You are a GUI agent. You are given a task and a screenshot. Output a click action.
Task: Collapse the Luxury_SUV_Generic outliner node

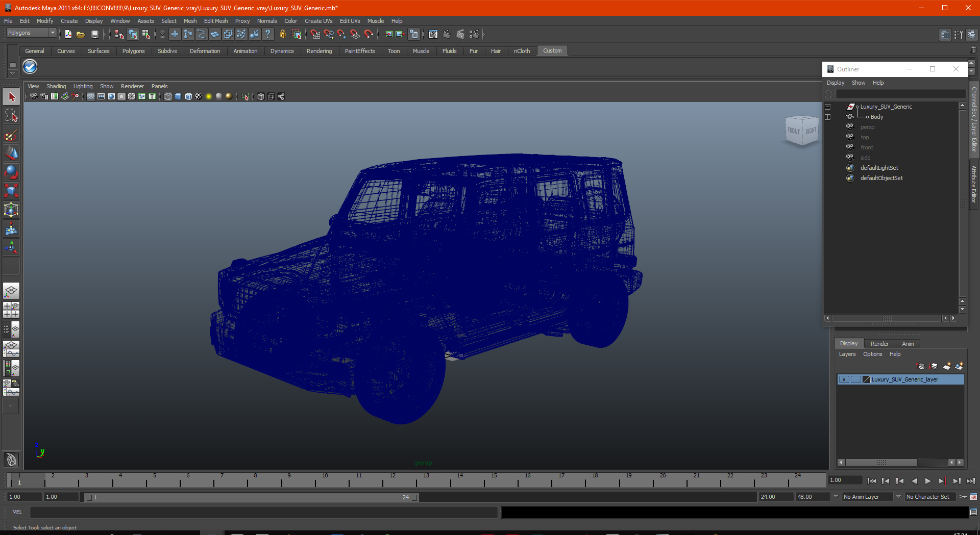pos(828,107)
